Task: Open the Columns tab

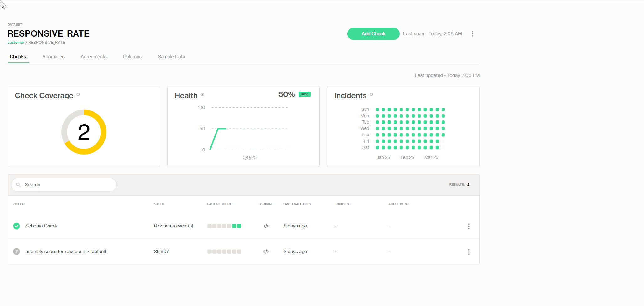Action: click(x=132, y=57)
